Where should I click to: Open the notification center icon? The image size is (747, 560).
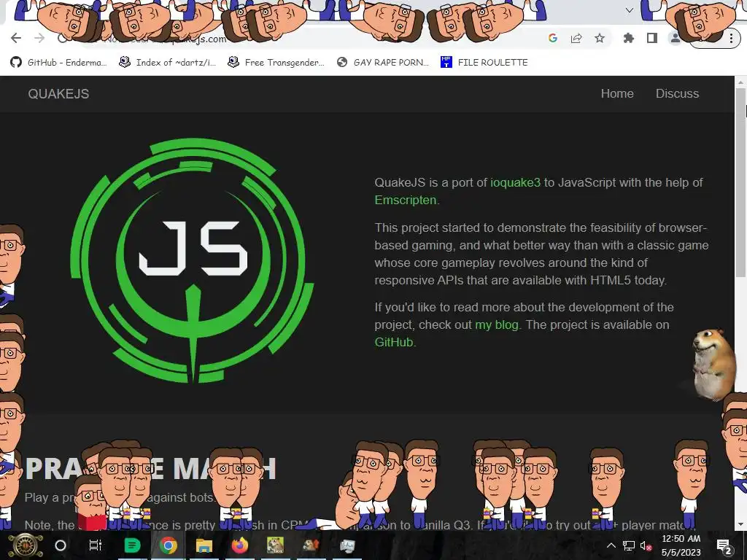click(x=724, y=546)
